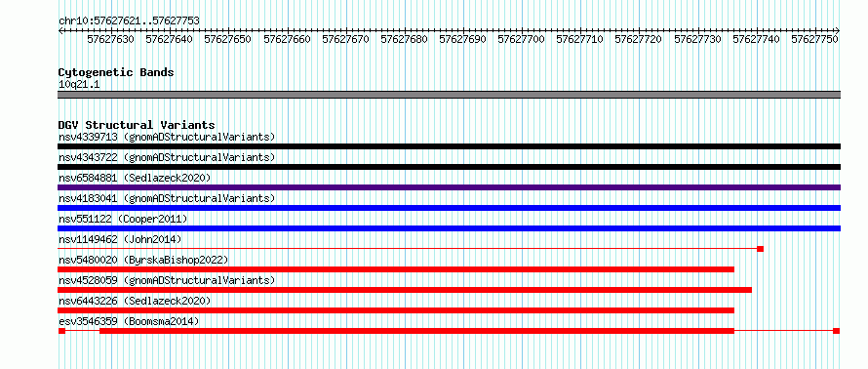Select the blue bar for nsv551122
Viewport: 868px width, 369px height.
(x=449, y=228)
